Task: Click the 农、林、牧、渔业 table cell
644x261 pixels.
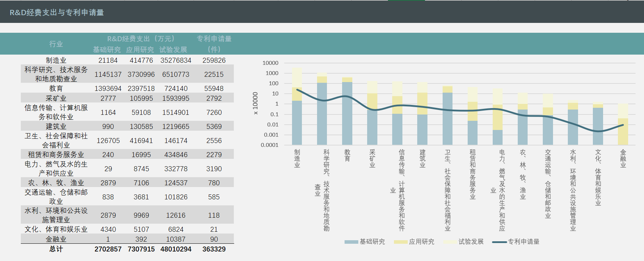Action: click(x=56, y=183)
